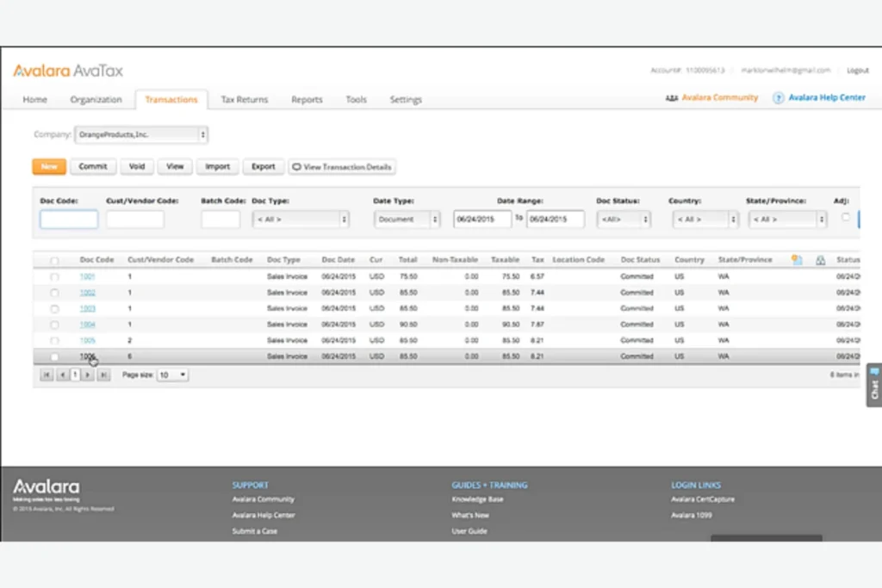Go to previous page arrow
The height and width of the screenshot is (588, 882).
(62, 375)
